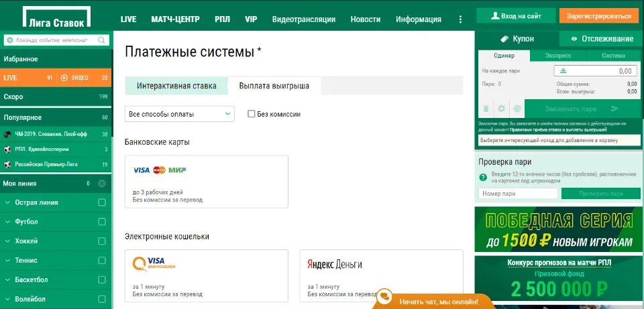Open the ПОБЕДНАЯ СЕРИЯ promo banner
644x309 pixels.
point(559,229)
